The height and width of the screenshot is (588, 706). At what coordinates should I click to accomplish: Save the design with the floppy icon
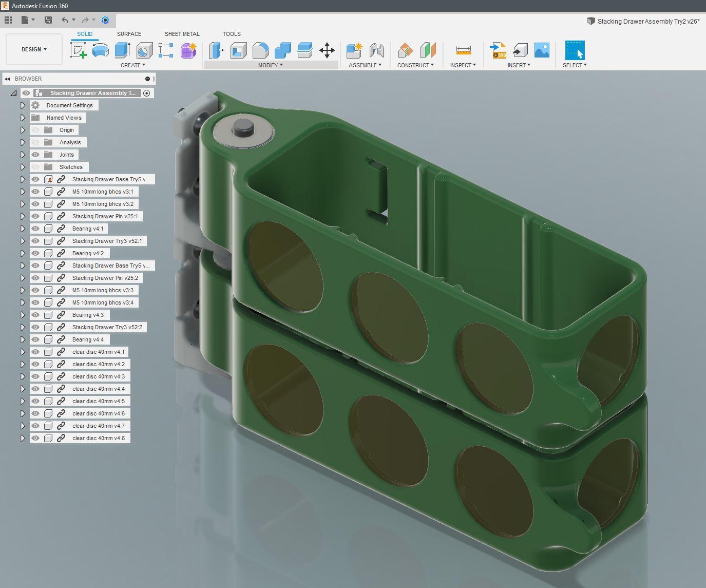(x=48, y=20)
